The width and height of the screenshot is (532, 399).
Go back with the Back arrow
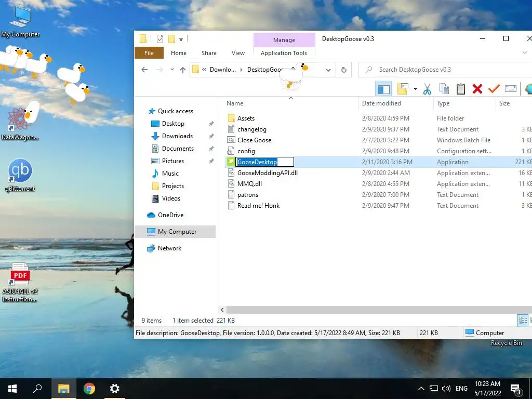[144, 70]
